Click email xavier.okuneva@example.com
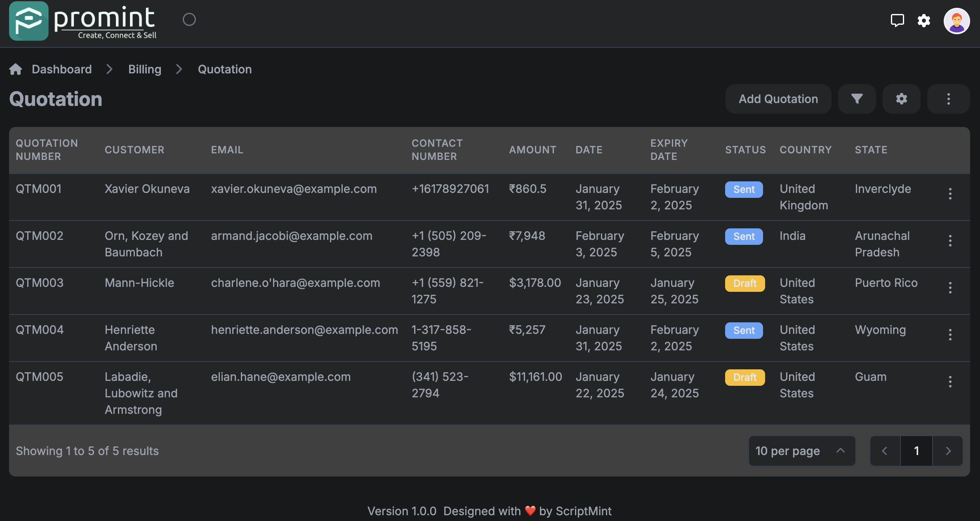Image resolution: width=980 pixels, height=521 pixels. (294, 189)
